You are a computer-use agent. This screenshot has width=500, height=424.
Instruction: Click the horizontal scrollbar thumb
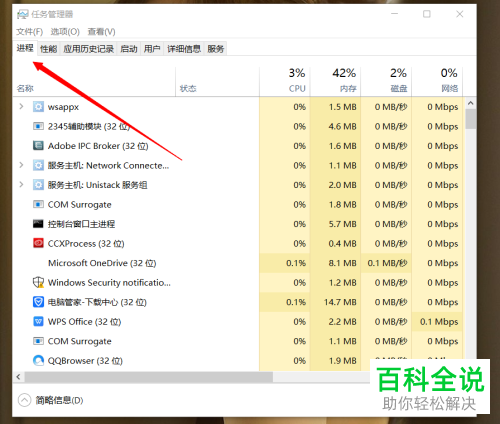pyautogui.click(x=149, y=377)
